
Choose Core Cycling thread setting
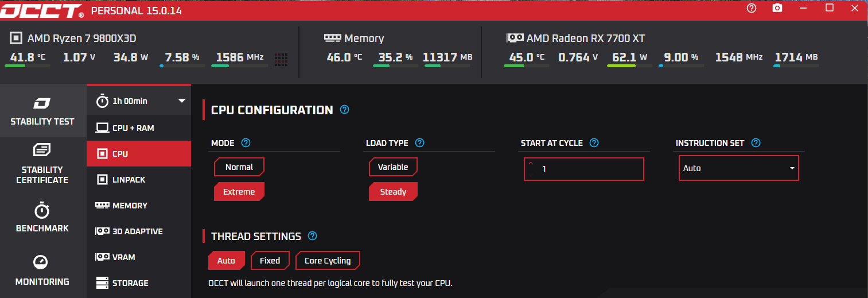click(x=328, y=261)
